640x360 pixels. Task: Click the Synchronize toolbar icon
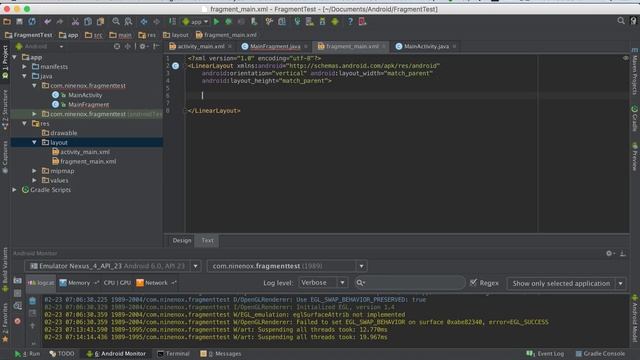32,21
